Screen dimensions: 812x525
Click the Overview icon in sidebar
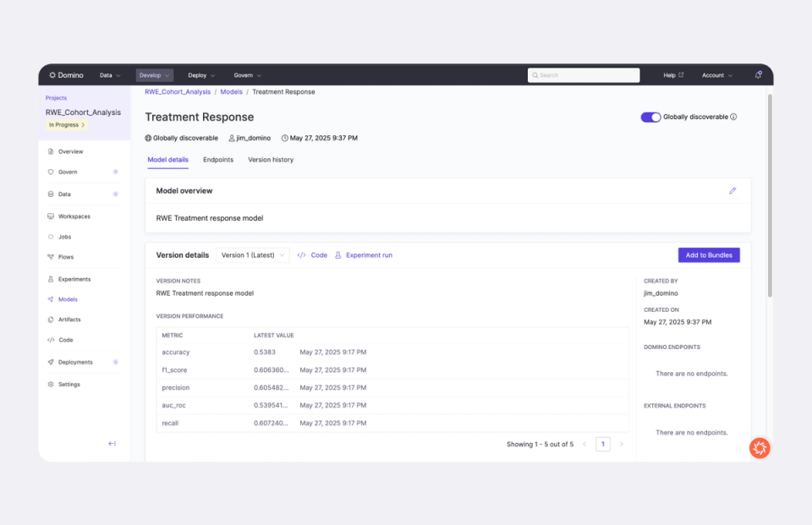click(x=51, y=151)
